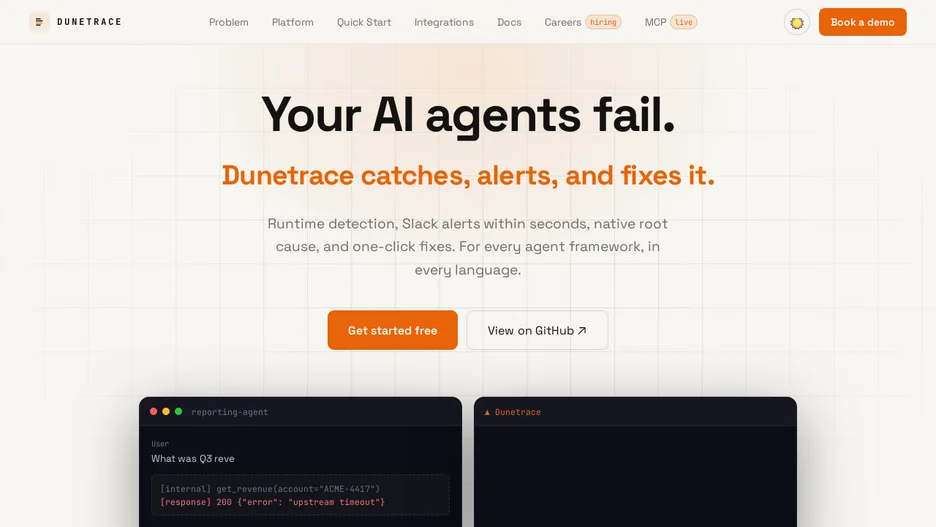
Task: Click the Dunetrace triangle icon in dark panel
Action: [x=487, y=412]
